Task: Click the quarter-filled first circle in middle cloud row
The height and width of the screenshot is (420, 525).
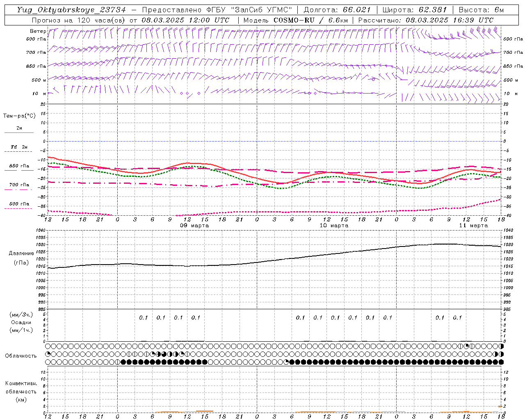Action: coord(48,354)
